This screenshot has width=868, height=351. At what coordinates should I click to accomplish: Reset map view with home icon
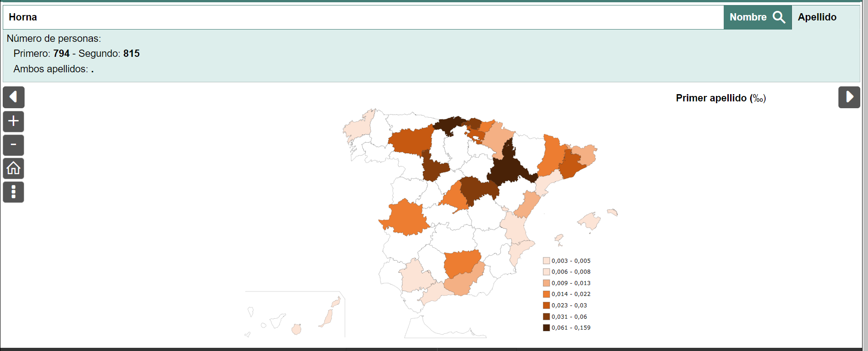(x=14, y=169)
